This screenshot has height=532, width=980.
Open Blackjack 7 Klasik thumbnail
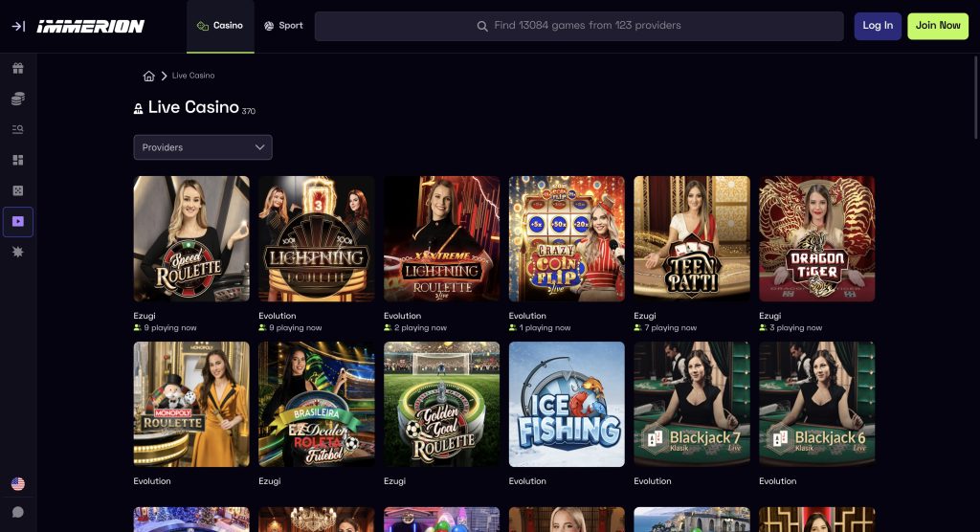691,404
